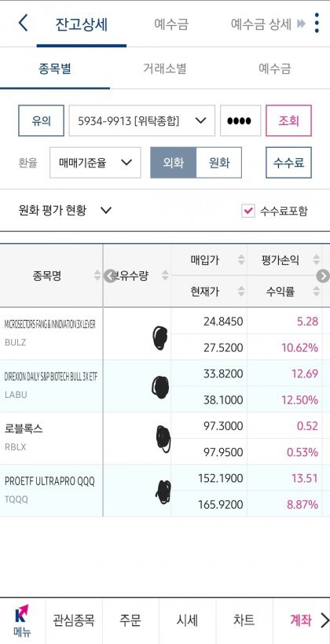
Task: Select the 외화 currency toggle
Action: click(173, 163)
